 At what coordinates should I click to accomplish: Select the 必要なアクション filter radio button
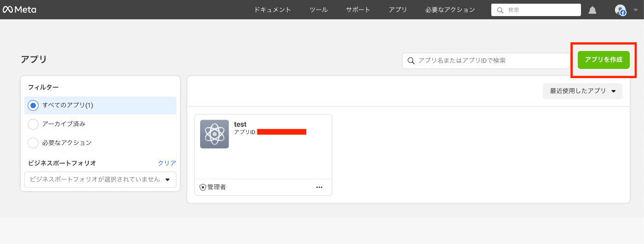33,143
